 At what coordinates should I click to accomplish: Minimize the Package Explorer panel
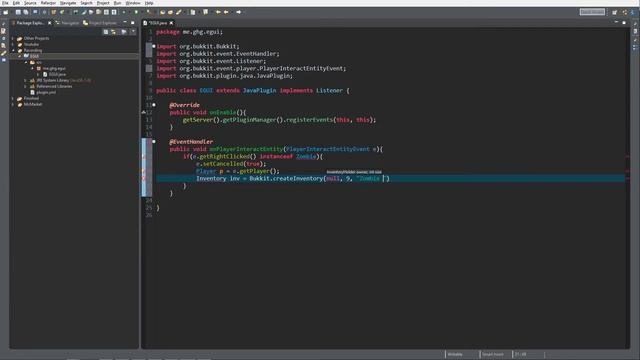pos(125,23)
